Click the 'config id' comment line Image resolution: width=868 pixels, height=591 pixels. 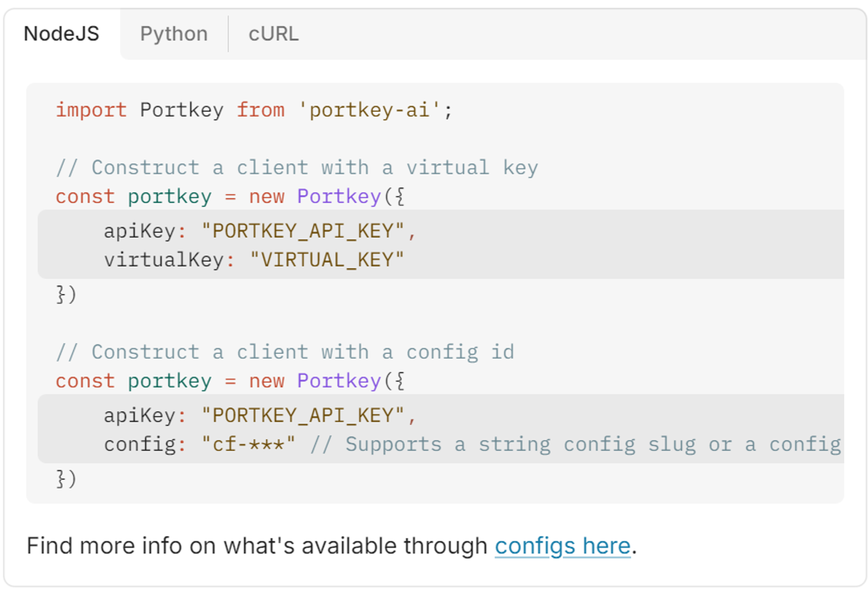(285, 352)
